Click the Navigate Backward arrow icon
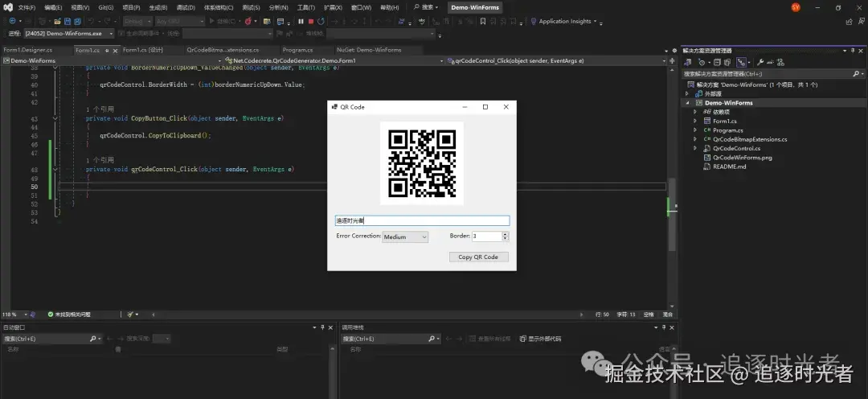The width and height of the screenshot is (868, 399). [12, 21]
